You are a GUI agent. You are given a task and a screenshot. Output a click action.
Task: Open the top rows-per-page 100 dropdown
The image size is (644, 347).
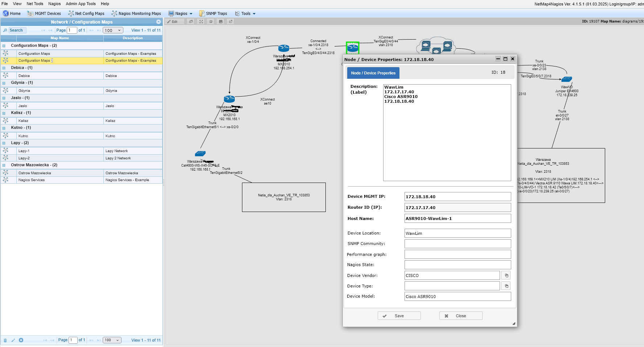[x=113, y=30]
